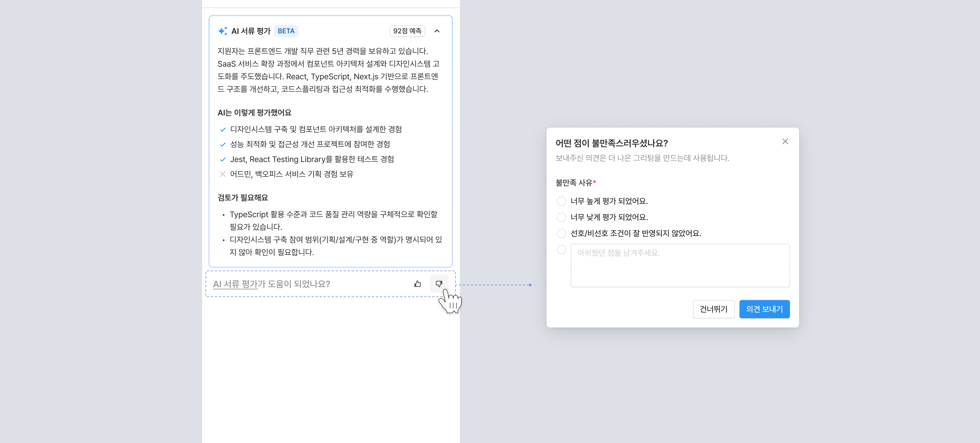Collapse the AI 서류 평가 panel
This screenshot has width=980, height=443.
click(437, 31)
